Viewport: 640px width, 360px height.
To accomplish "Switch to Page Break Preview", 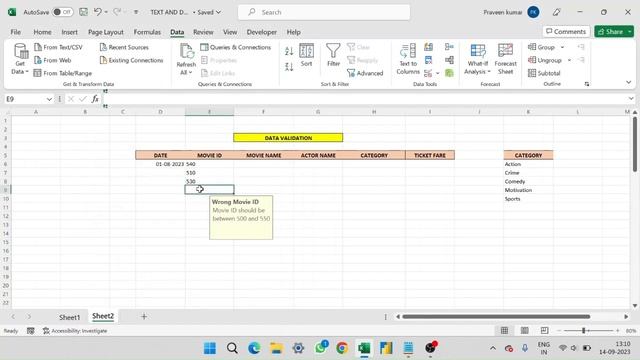I will point(544,330).
